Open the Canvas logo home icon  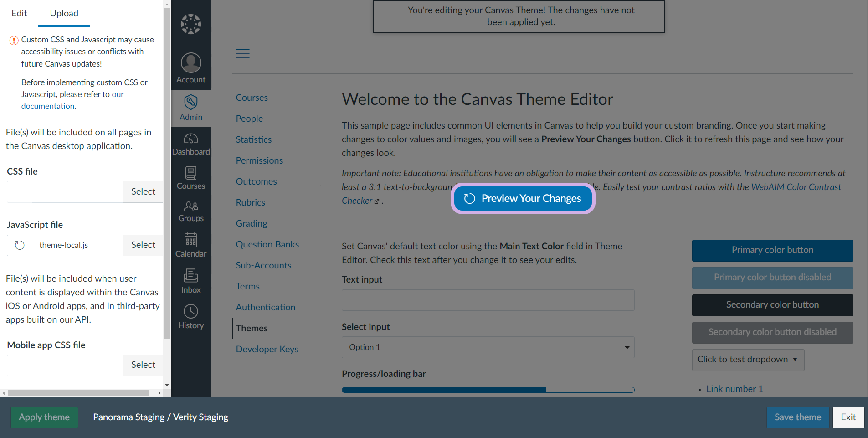(x=191, y=24)
